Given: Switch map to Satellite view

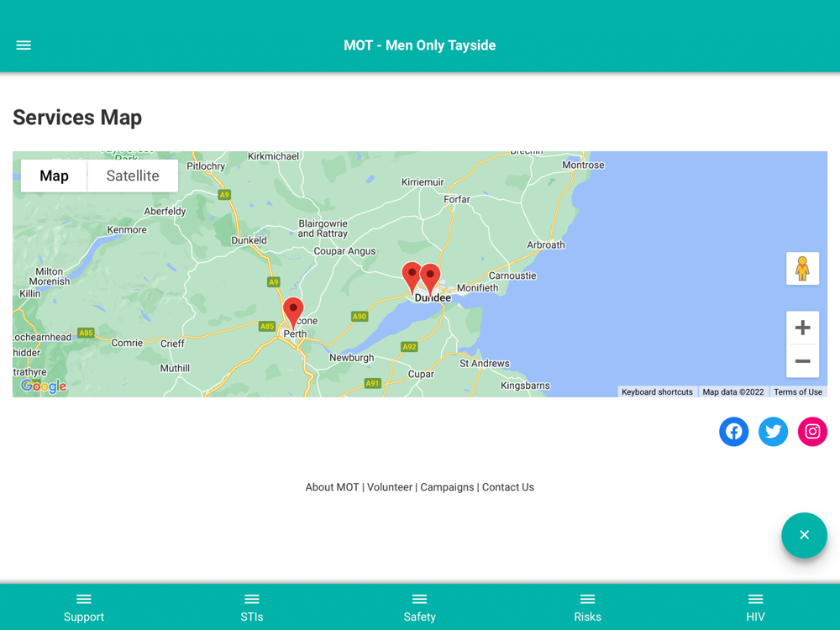Looking at the screenshot, I should pyautogui.click(x=133, y=176).
